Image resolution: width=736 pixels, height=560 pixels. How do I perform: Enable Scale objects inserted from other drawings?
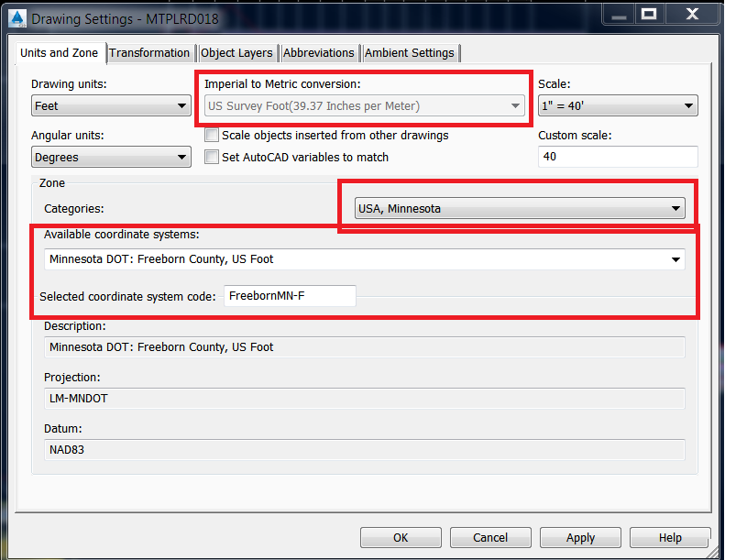coord(212,136)
